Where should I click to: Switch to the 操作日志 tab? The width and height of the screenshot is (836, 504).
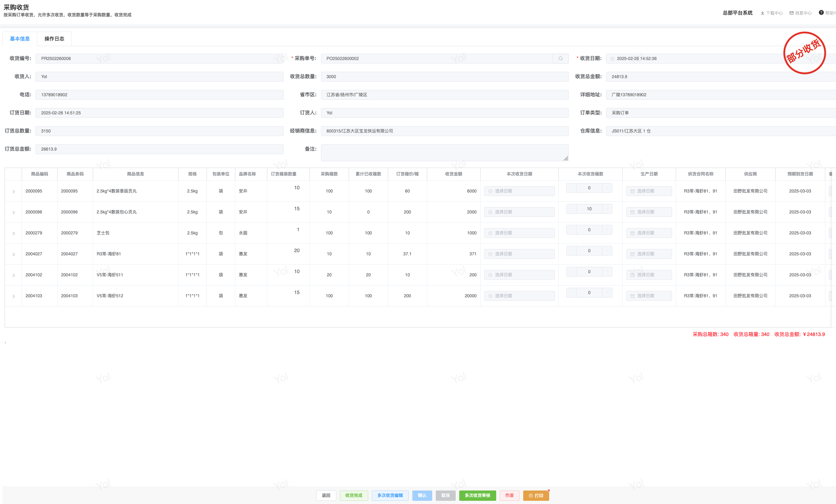[54, 39]
